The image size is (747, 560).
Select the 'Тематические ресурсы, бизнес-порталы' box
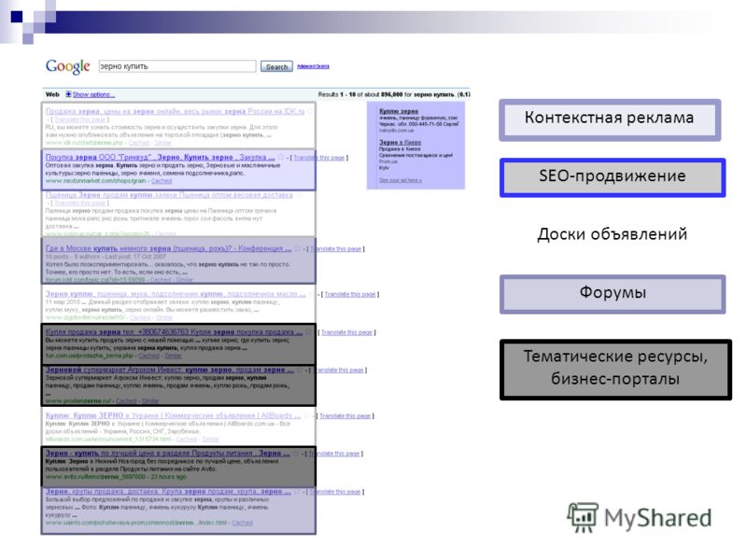coord(615,370)
